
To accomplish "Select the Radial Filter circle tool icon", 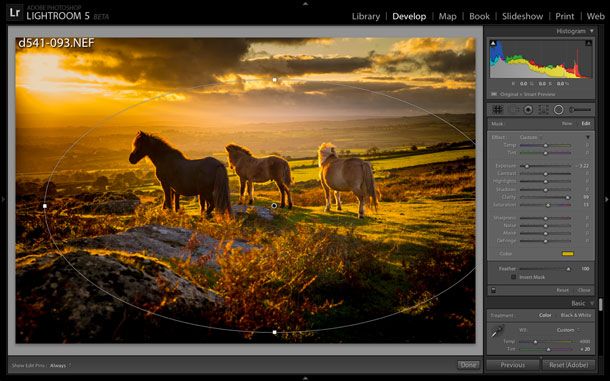I will point(558,110).
